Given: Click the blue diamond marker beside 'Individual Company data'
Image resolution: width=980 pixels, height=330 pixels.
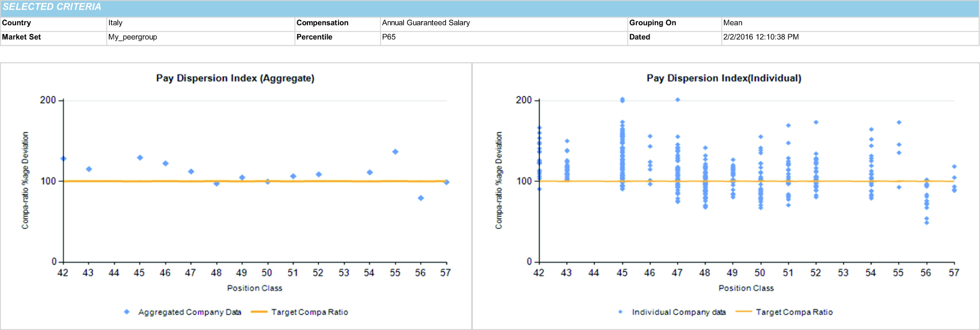Looking at the screenshot, I should pyautogui.click(x=620, y=312).
